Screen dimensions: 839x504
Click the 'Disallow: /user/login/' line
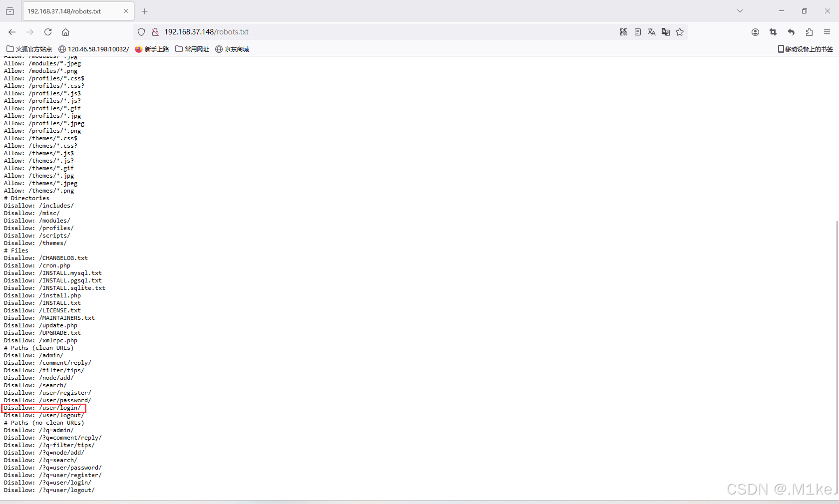click(42, 408)
